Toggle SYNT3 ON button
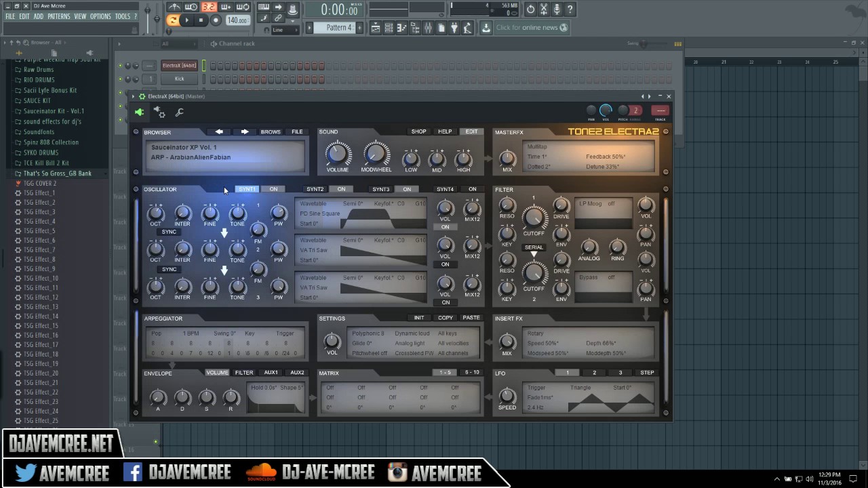The width and height of the screenshot is (868, 488). tap(407, 189)
